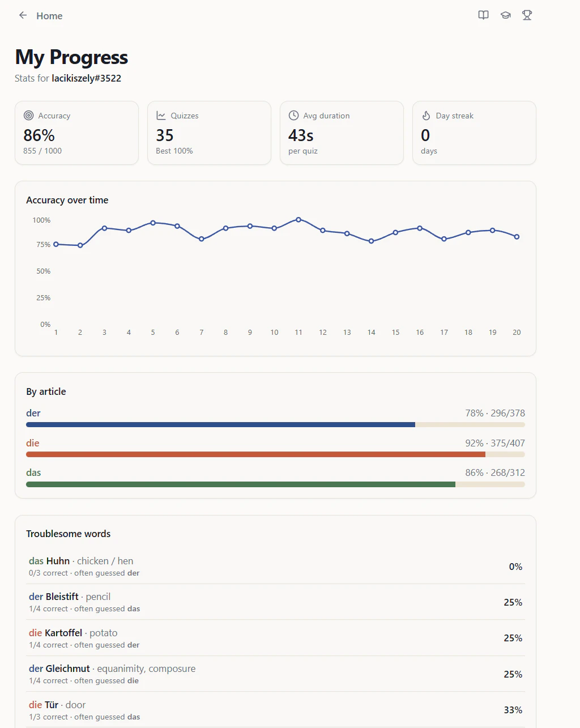
Task: Click the clock icon on Avg duration card
Action: point(293,116)
